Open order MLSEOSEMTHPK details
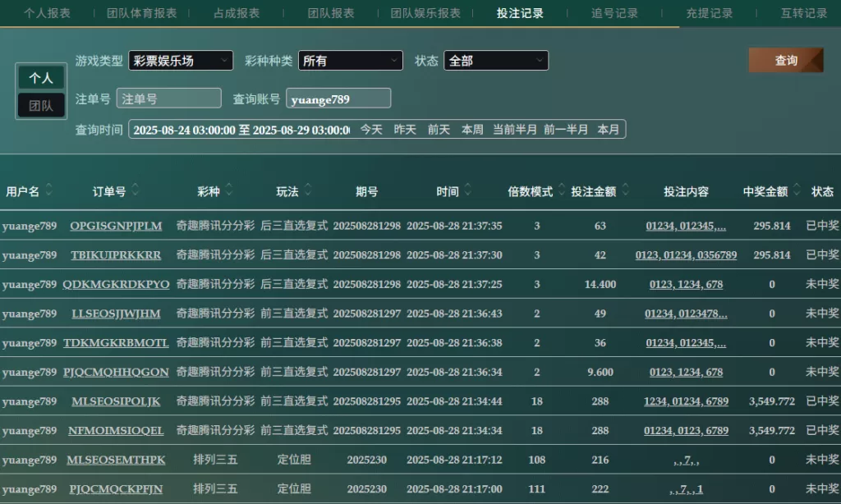The width and height of the screenshot is (841, 504). (x=116, y=460)
